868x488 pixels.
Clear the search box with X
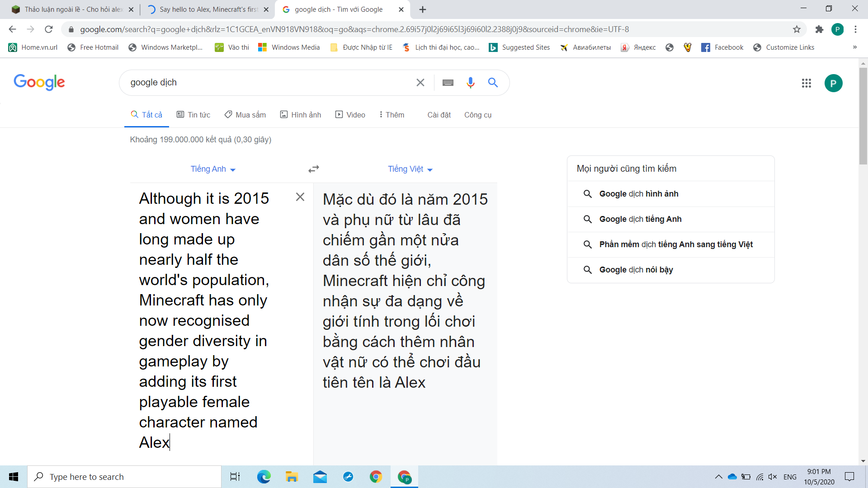tap(420, 83)
